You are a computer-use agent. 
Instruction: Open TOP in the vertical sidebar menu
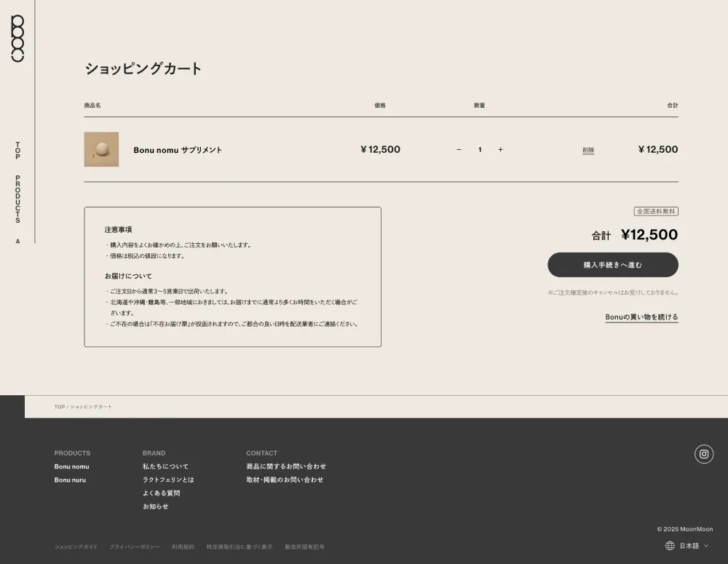point(17,151)
